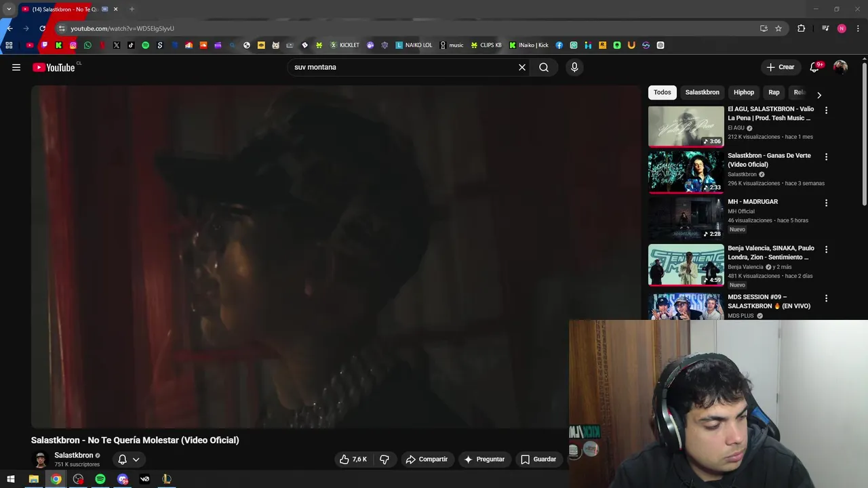This screenshot has width=868, height=488.
Task: Open Chrome media controls icon
Action: (825, 28)
